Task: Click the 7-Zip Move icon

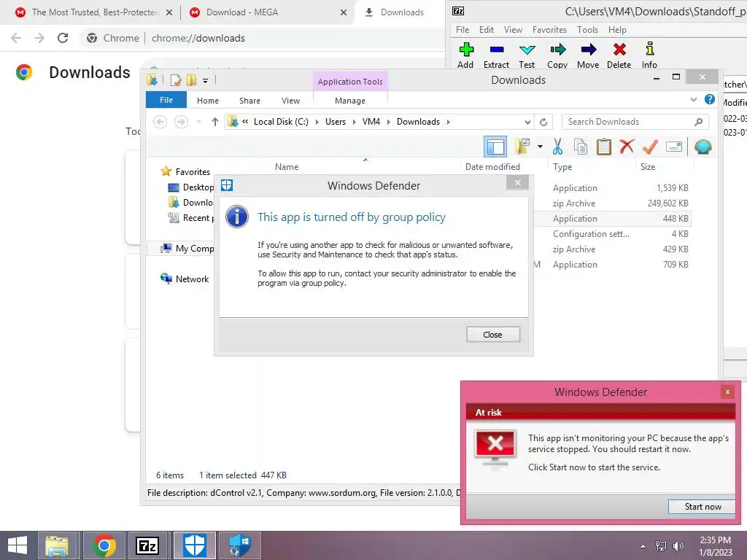Action: [589, 50]
